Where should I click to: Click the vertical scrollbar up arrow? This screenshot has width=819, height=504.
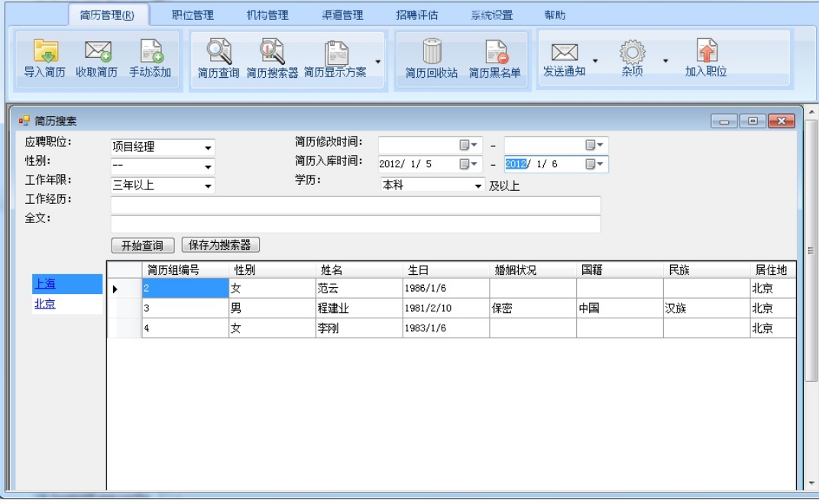811,111
